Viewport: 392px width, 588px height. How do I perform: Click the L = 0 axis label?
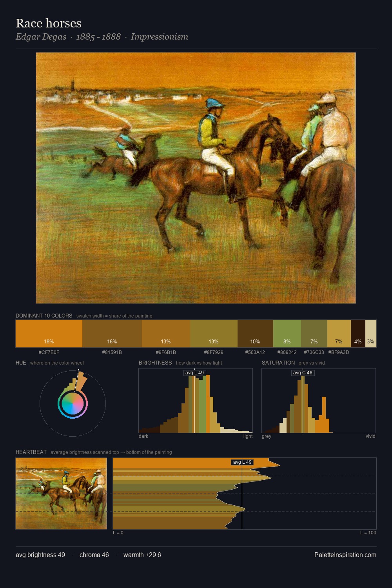point(118,533)
